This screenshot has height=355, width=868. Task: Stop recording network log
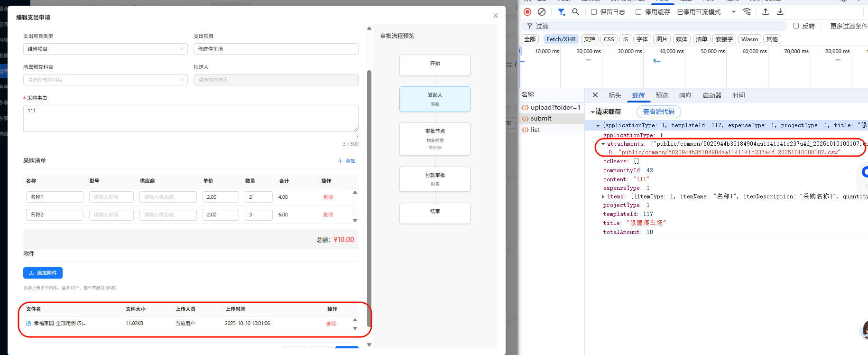pyautogui.click(x=527, y=12)
